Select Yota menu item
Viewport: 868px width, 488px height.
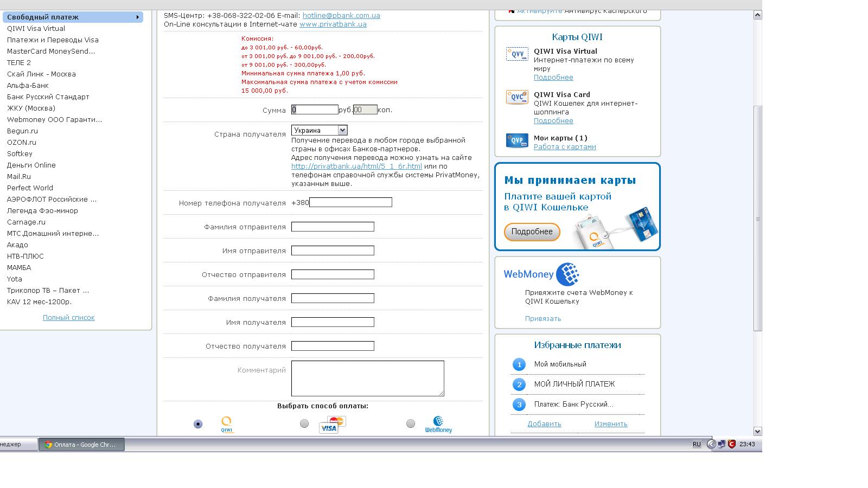click(15, 279)
